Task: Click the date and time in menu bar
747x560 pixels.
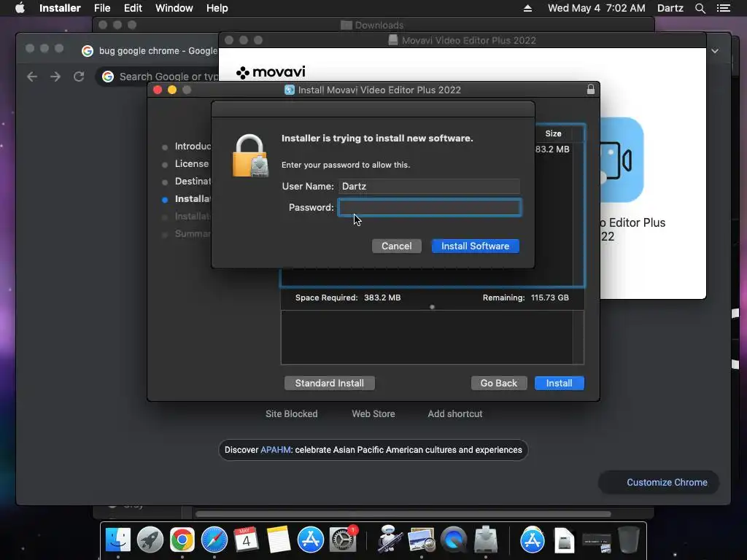Action: point(597,8)
